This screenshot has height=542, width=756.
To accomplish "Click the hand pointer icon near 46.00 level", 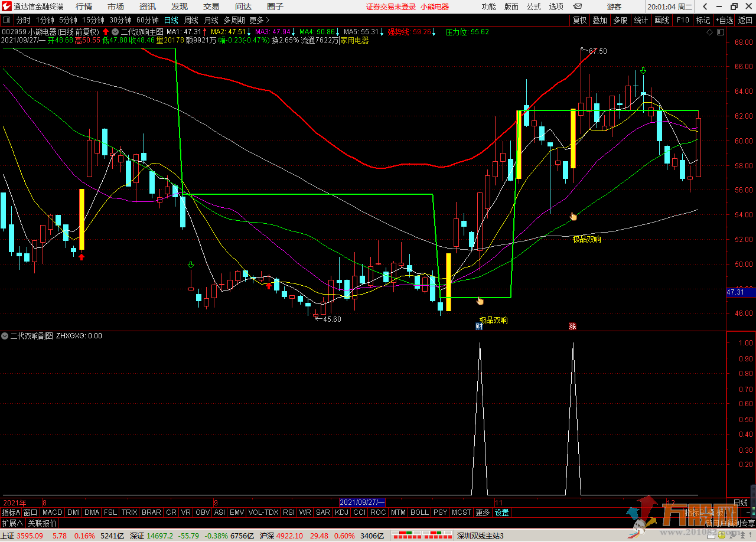I will 480,301.
